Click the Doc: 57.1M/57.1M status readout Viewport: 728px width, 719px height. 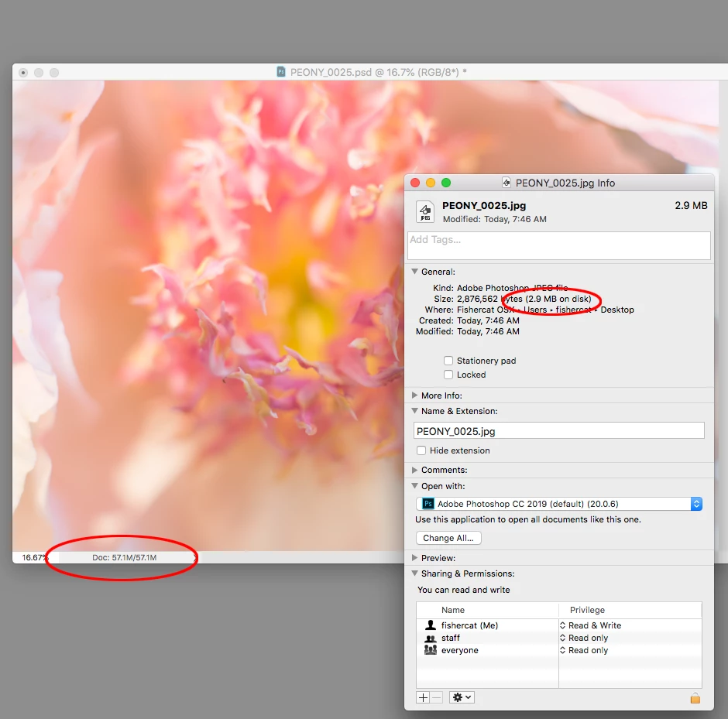[x=124, y=557]
